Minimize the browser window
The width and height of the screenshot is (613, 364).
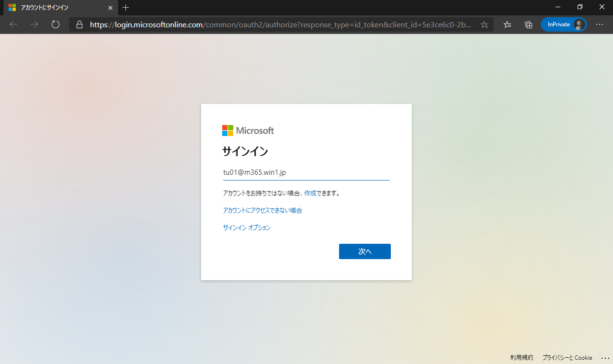point(558,7)
